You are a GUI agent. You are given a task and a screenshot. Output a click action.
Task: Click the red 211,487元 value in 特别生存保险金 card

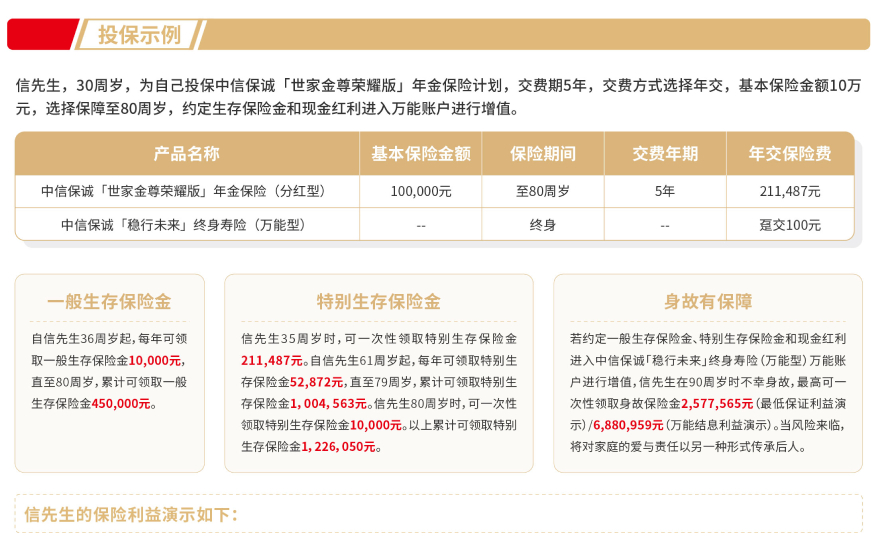pyautogui.click(x=272, y=360)
